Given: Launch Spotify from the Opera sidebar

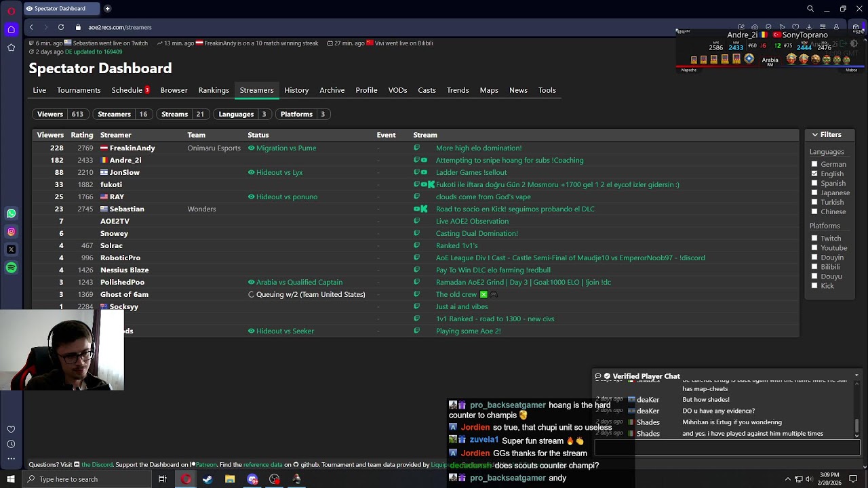Looking at the screenshot, I should tap(11, 268).
